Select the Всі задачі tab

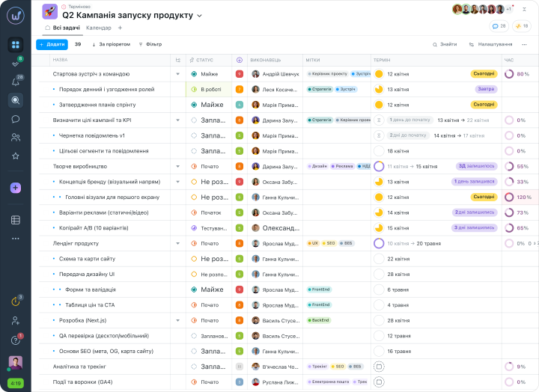click(63, 28)
